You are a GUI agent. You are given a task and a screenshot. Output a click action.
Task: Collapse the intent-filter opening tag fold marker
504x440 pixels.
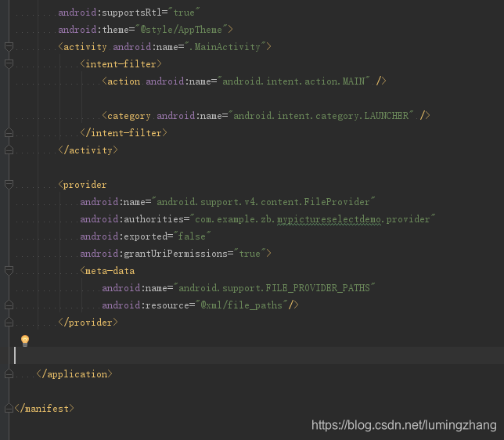(9, 63)
